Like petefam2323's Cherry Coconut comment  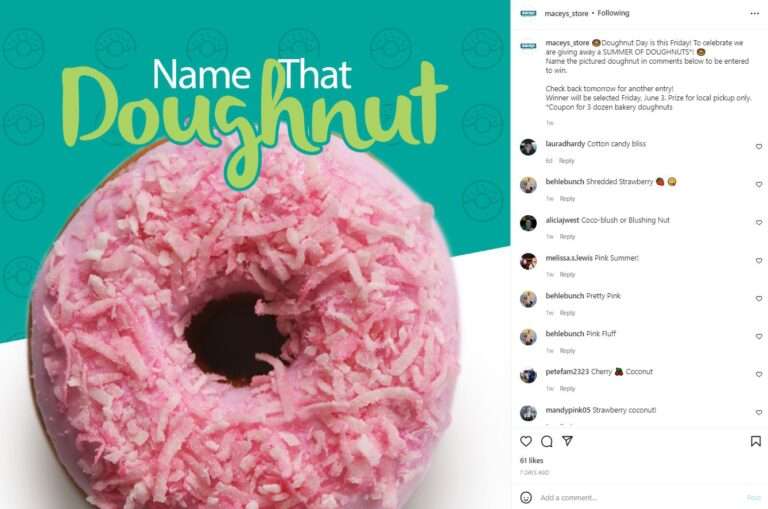[x=759, y=374]
